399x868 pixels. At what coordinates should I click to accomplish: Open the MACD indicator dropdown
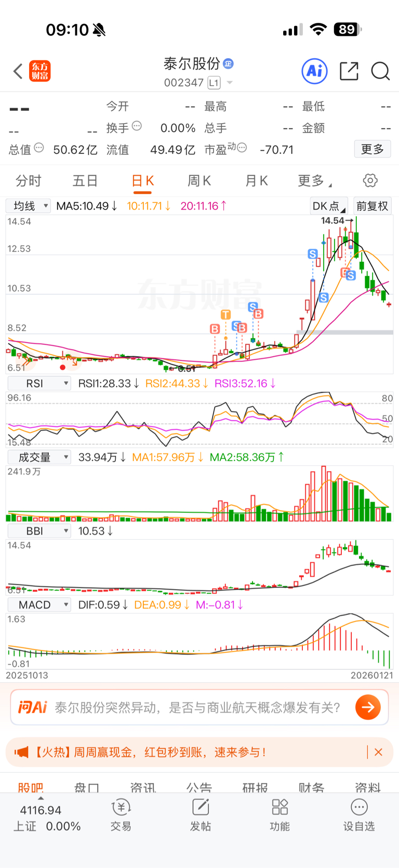(x=39, y=605)
